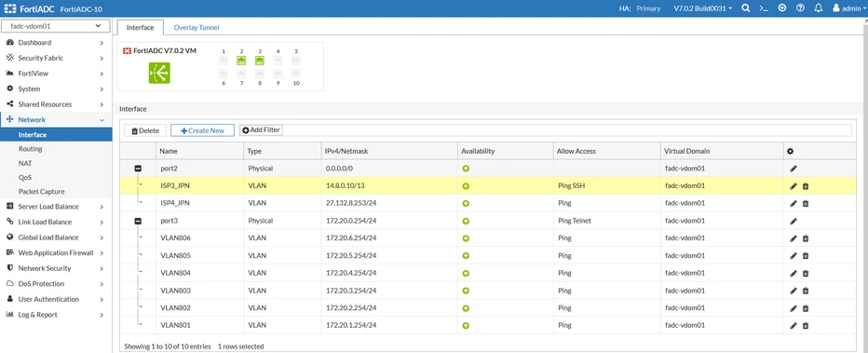
Task: Open the help question mark icon
Action: [x=800, y=8]
